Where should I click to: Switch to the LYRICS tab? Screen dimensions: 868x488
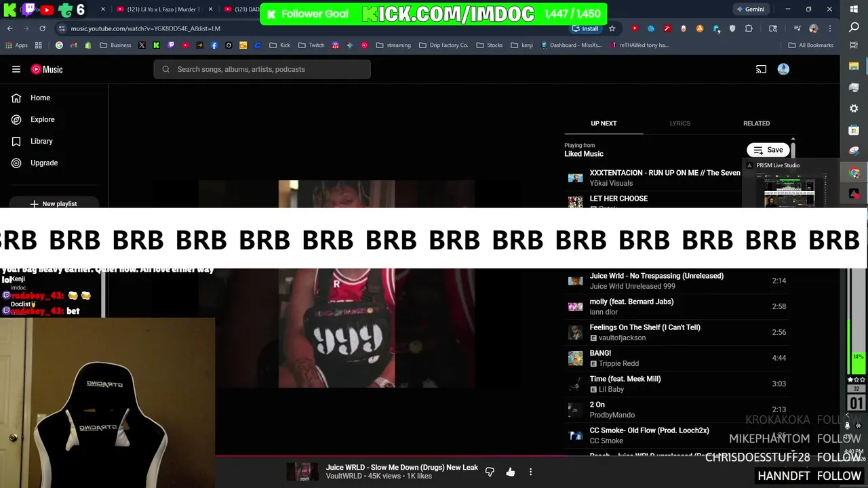click(679, 123)
